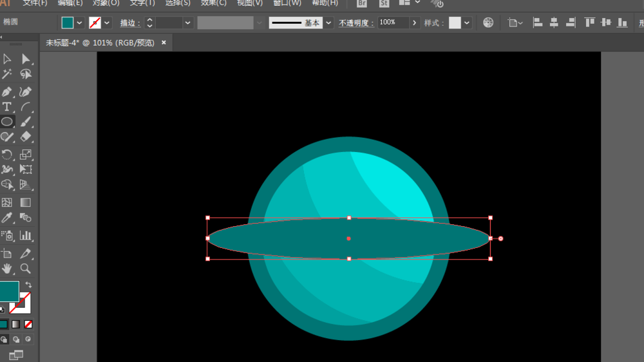The image size is (644, 362).
Task: Pick the Arc/Line segment tool
Action: (x=26, y=107)
